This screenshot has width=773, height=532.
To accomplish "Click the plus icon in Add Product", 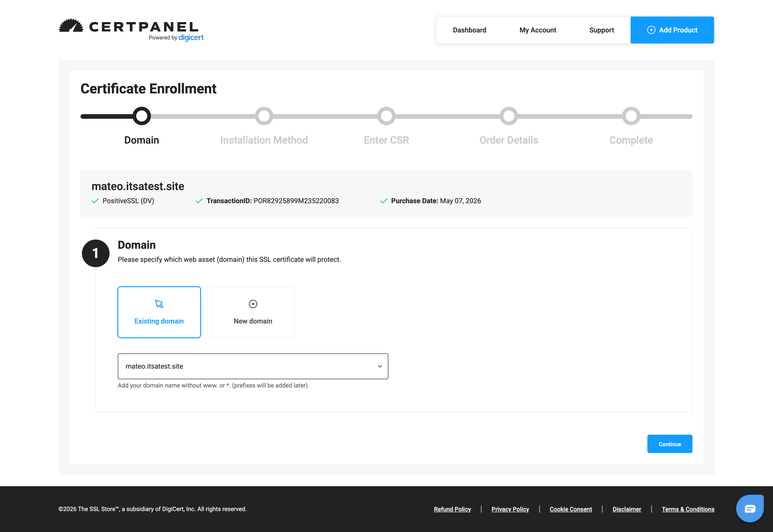I will tap(651, 30).
